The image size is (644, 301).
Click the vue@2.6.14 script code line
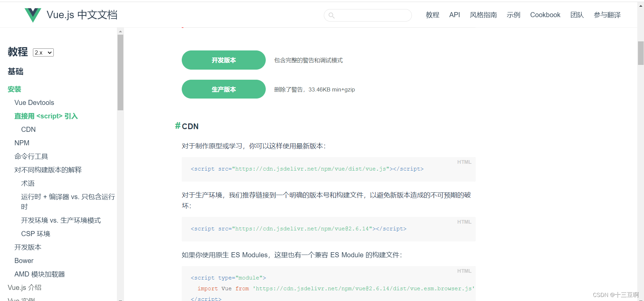click(299, 229)
